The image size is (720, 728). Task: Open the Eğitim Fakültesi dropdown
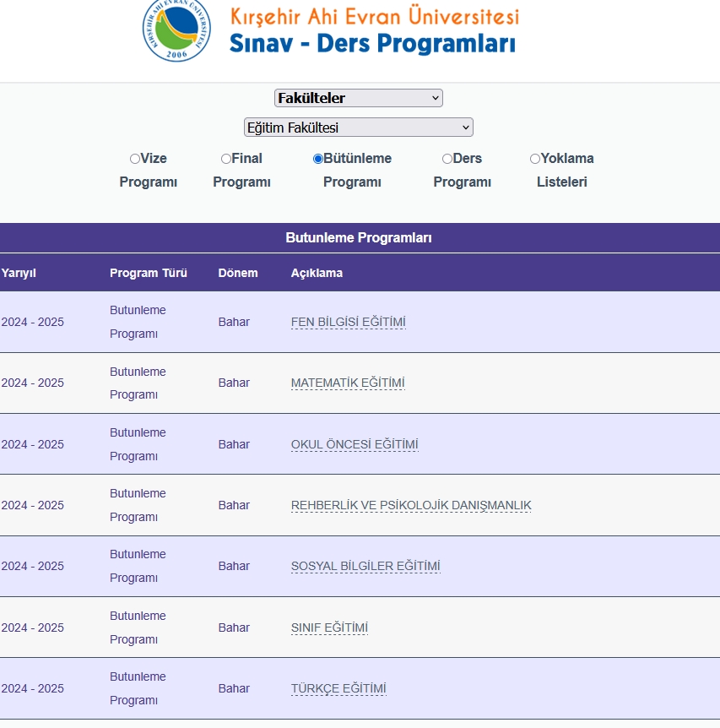click(x=359, y=128)
